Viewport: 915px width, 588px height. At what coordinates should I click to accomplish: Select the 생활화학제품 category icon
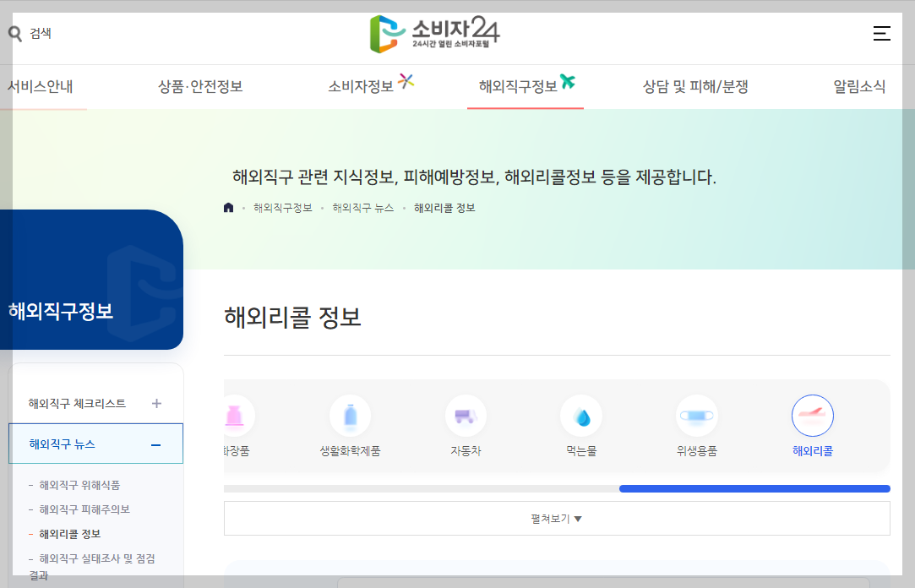click(350, 416)
